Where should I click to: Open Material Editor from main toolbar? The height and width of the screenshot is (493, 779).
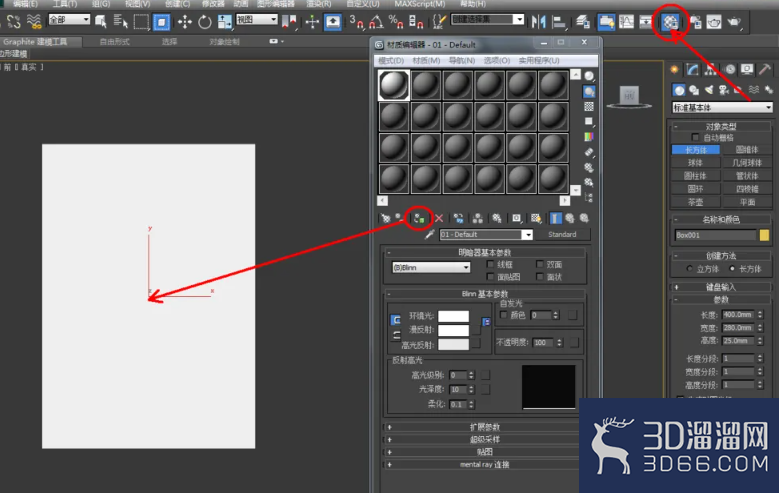[670, 22]
